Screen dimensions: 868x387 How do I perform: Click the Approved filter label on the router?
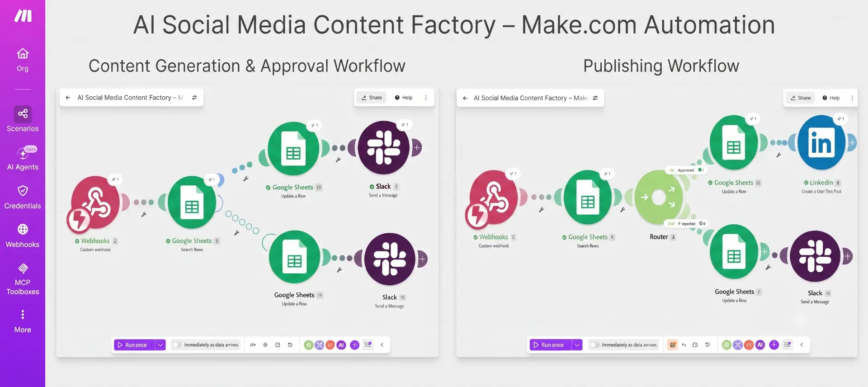[x=686, y=170]
